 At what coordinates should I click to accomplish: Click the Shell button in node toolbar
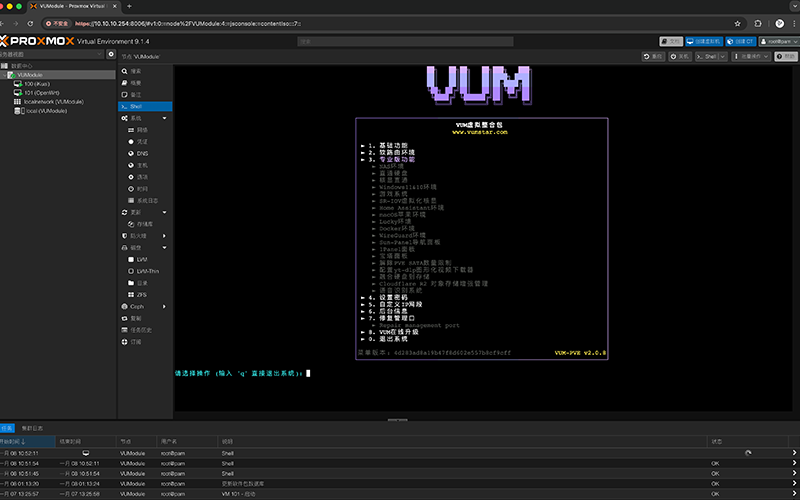(707, 57)
